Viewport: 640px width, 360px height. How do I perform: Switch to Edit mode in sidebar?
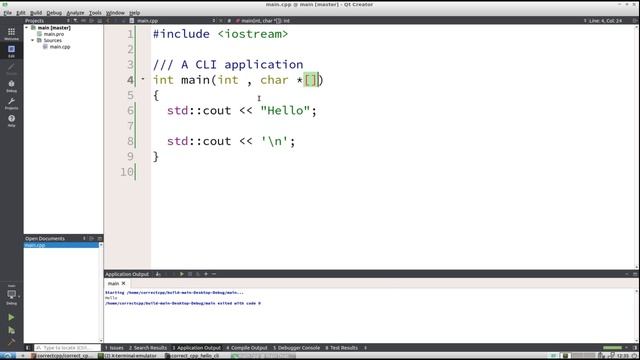click(x=11, y=51)
